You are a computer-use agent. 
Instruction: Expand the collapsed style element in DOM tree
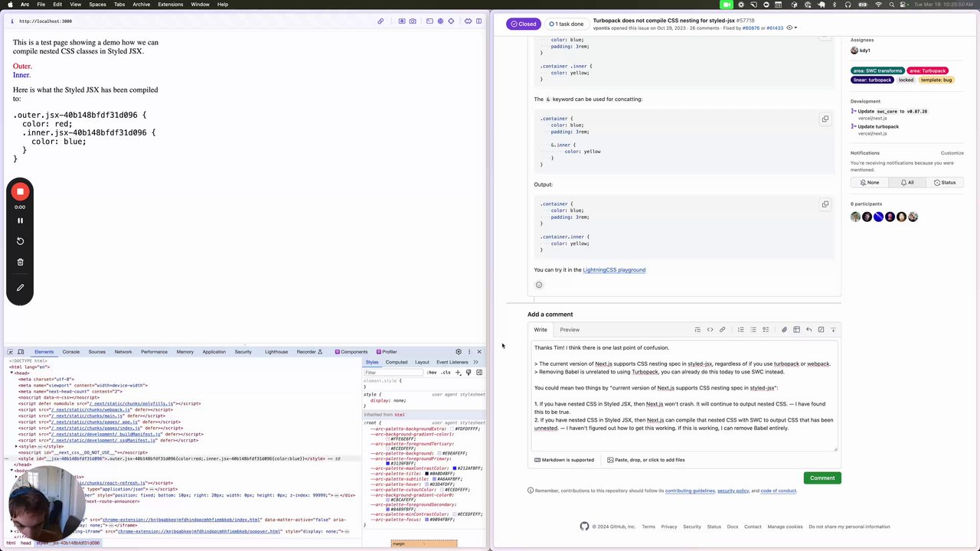(x=16, y=446)
